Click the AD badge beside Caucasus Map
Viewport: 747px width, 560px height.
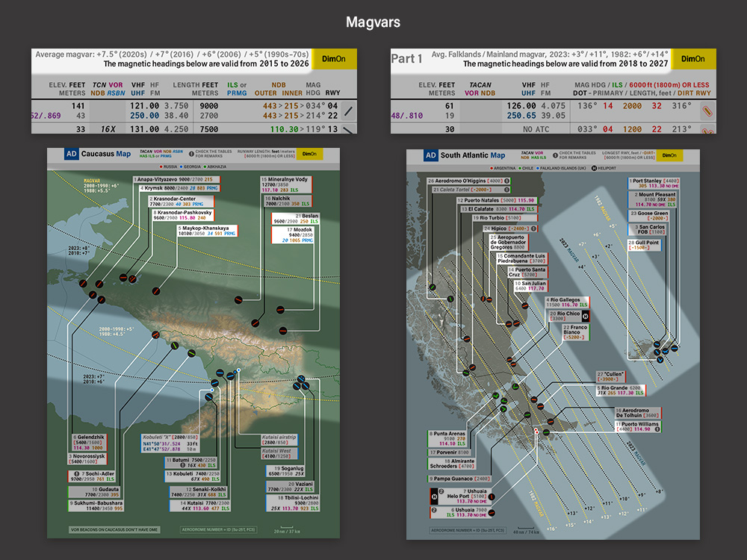[x=72, y=154]
